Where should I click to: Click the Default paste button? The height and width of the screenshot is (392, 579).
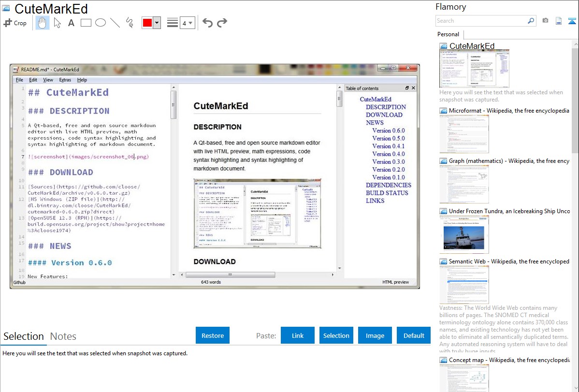click(414, 335)
